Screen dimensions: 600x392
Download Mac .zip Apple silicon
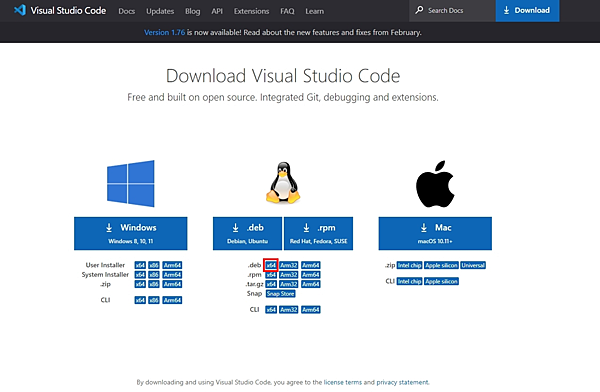(441, 265)
